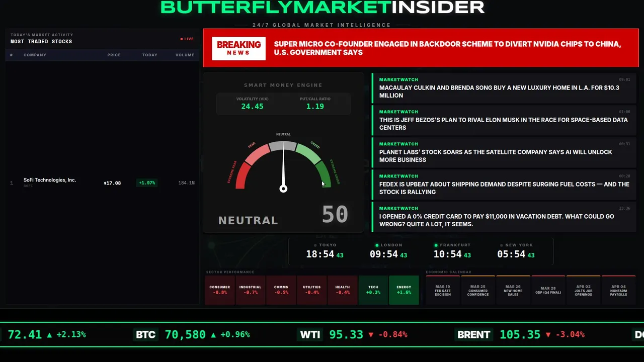The width and height of the screenshot is (644, 362).
Task: Select the Utilities -0.4% sector tile
Action: pyautogui.click(x=312, y=290)
